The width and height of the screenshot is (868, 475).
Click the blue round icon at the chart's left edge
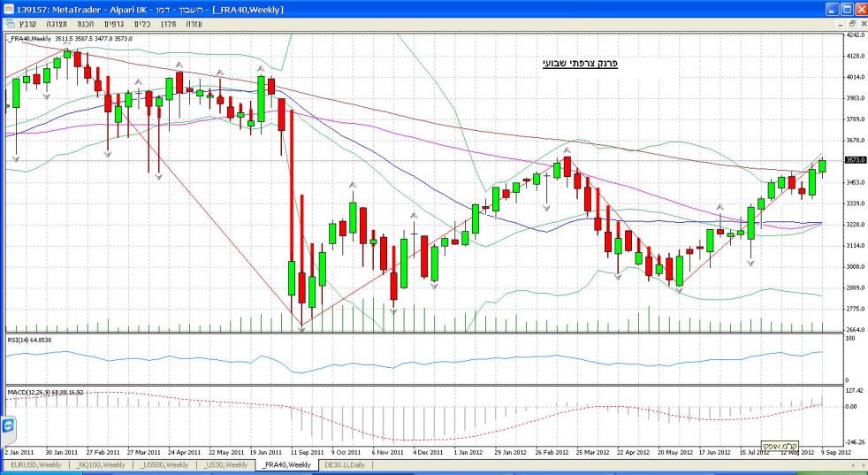(8, 426)
